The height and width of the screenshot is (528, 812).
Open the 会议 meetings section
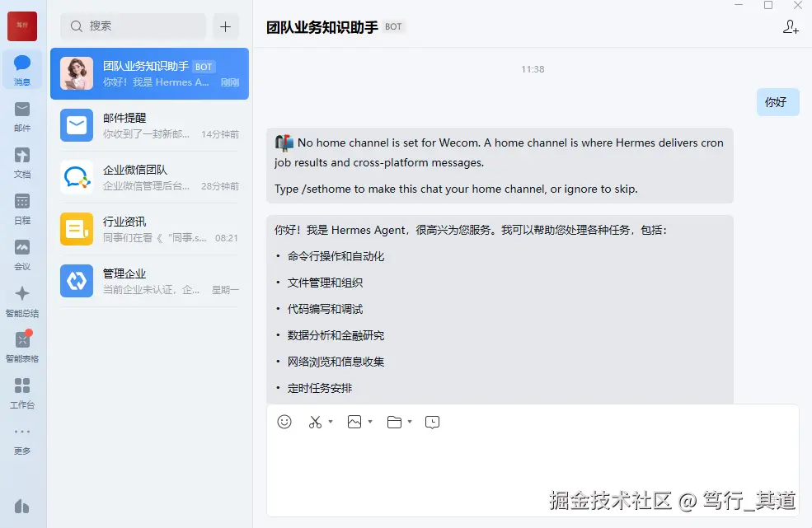(22, 254)
